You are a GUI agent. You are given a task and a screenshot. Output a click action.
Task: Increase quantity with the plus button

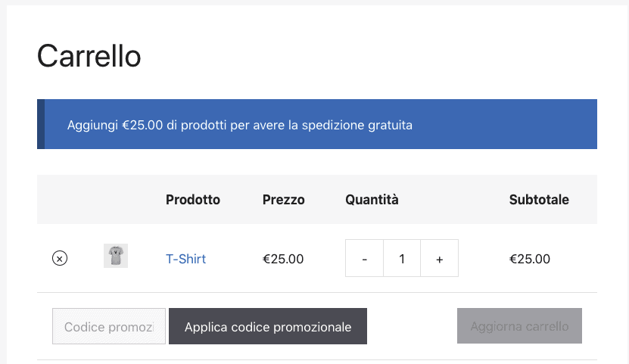click(x=439, y=259)
